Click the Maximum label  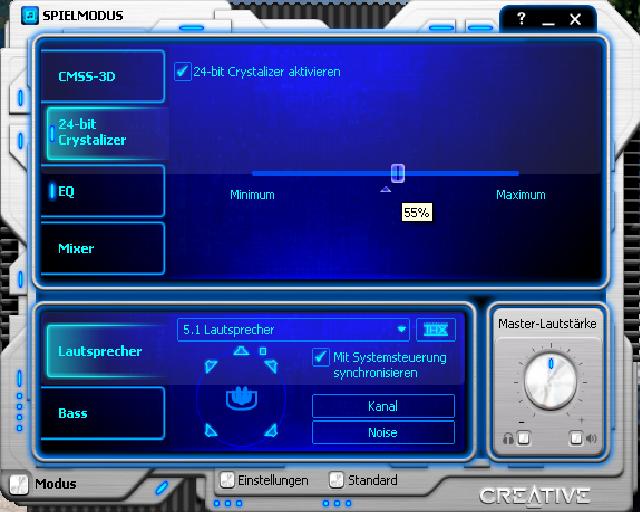click(521, 195)
